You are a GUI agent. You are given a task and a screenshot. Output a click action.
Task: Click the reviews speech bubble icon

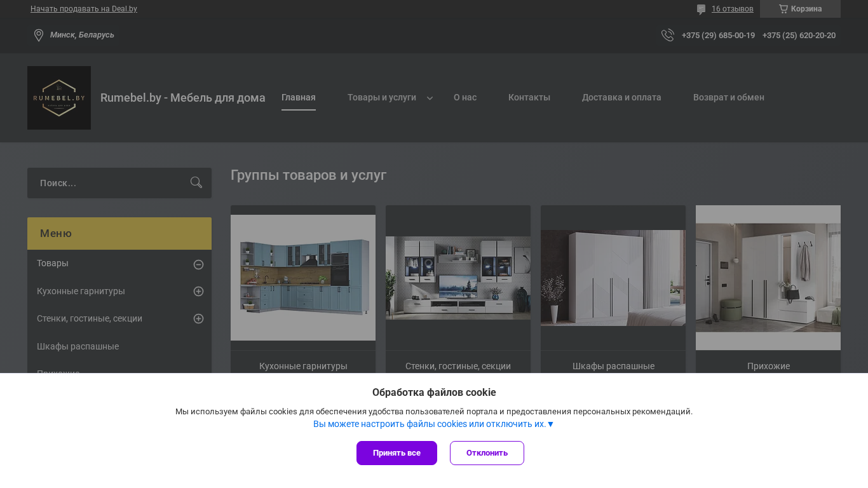(701, 10)
